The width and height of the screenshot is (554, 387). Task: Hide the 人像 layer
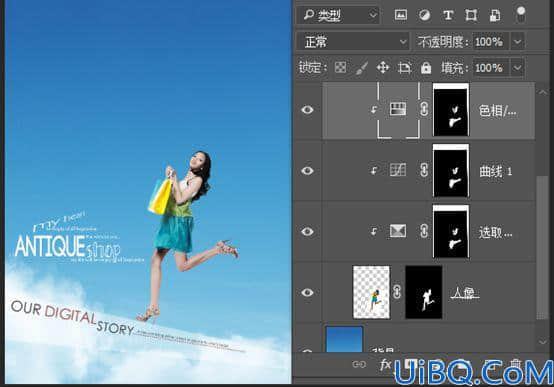click(307, 293)
